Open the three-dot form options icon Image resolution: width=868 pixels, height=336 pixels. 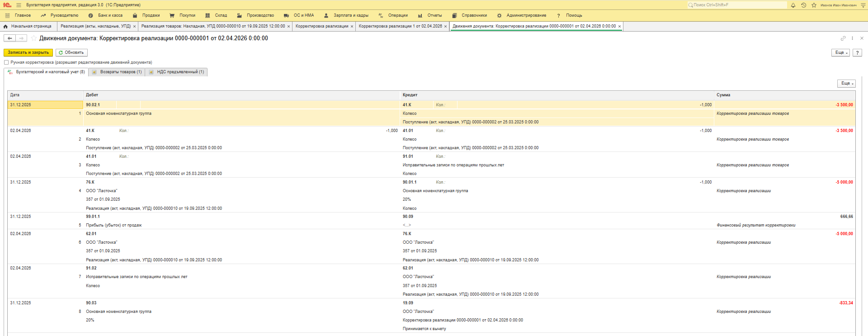click(852, 38)
